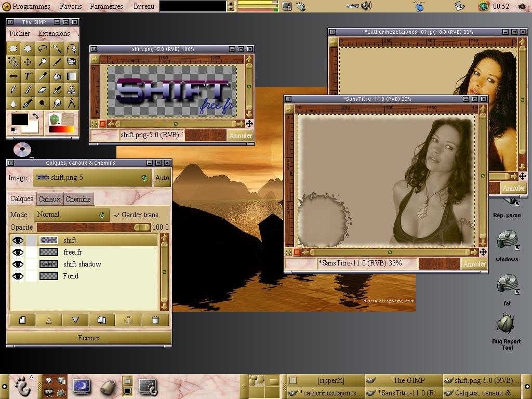Select the Text tool in toolbox
532x399 pixels.
click(x=28, y=76)
